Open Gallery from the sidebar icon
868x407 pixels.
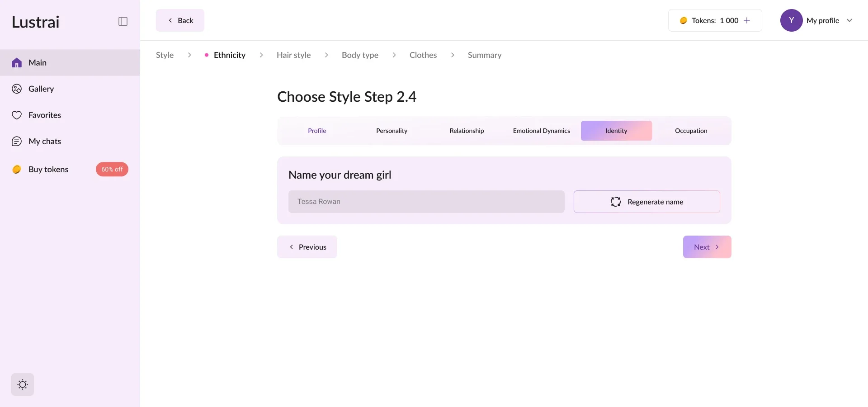click(x=17, y=89)
